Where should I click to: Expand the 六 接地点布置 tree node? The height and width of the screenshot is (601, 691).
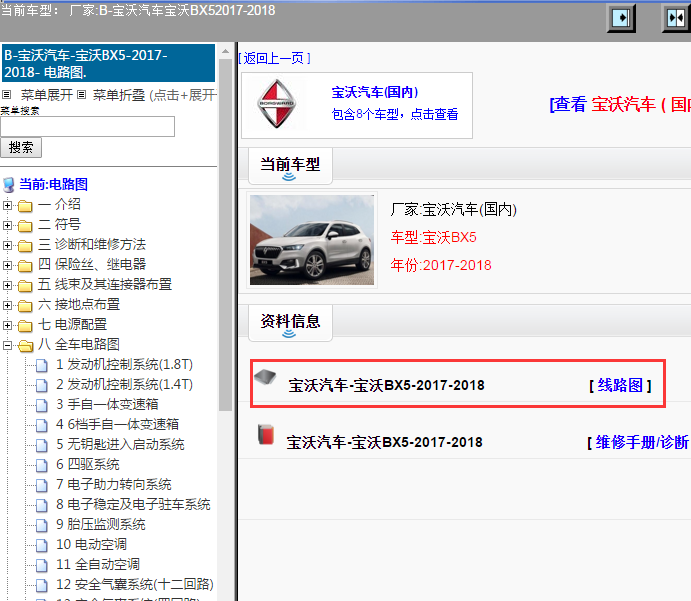[7, 305]
